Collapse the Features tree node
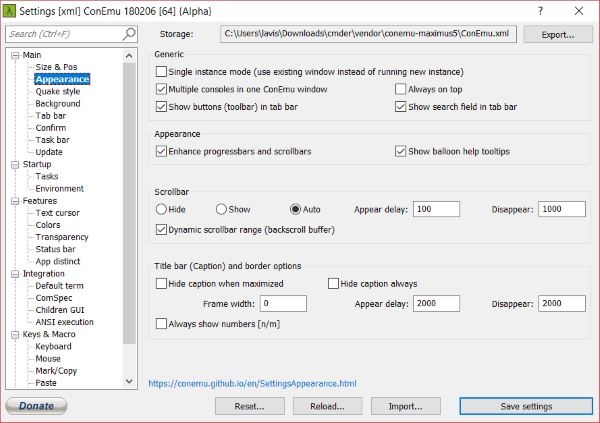Image resolution: width=600 pixels, height=423 pixels. [15, 201]
